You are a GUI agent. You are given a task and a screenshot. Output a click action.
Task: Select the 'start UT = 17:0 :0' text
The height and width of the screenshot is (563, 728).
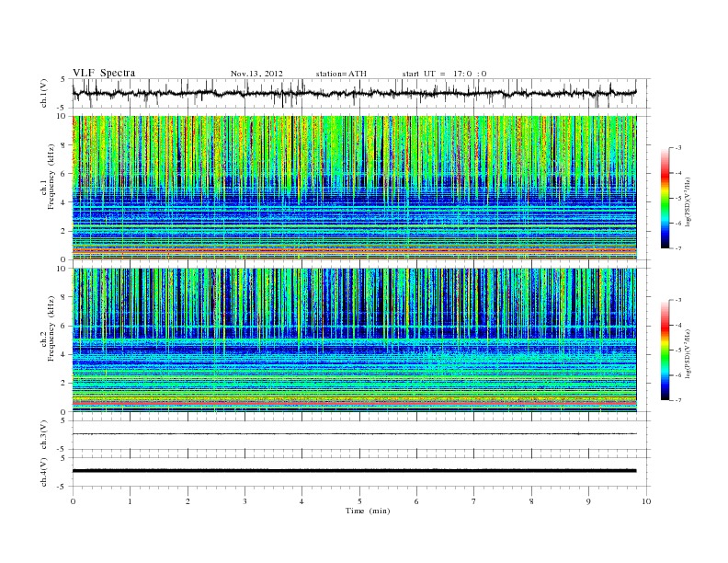tap(445, 74)
